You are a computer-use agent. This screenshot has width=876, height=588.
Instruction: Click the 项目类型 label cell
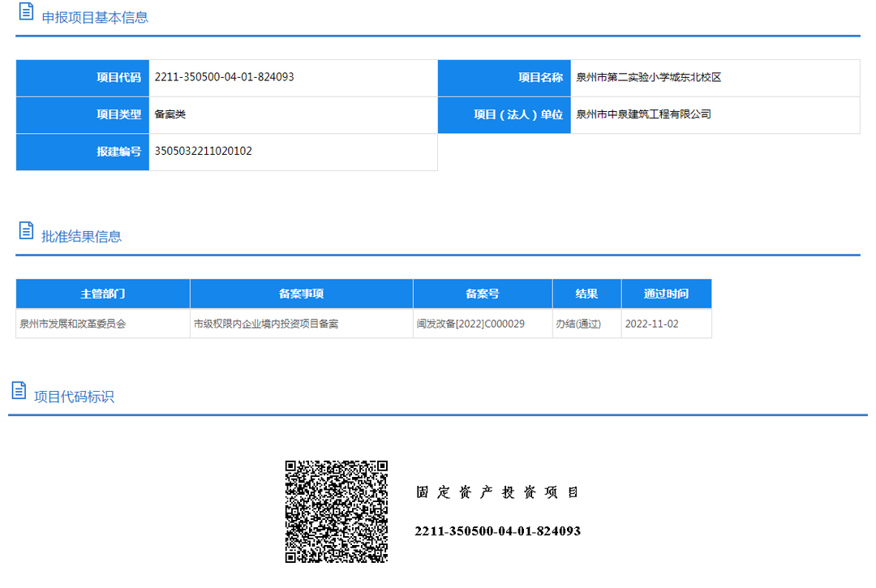click(83, 114)
